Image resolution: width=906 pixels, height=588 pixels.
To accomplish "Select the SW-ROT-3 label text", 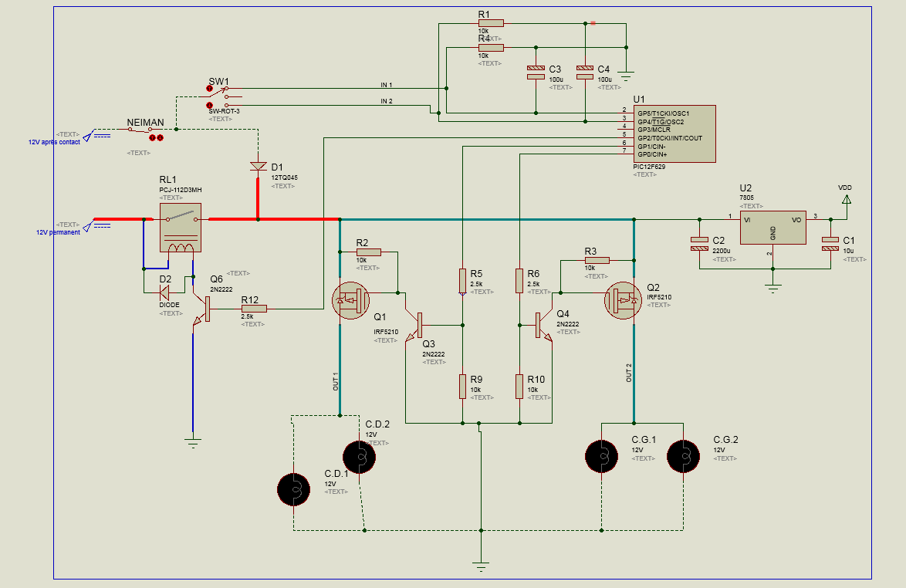I will click(x=225, y=111).
